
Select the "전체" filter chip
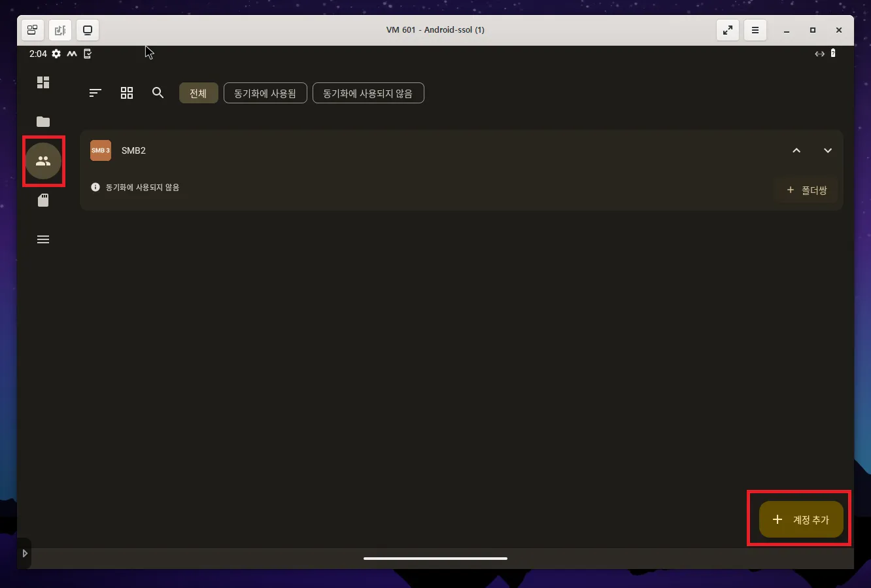198,93
